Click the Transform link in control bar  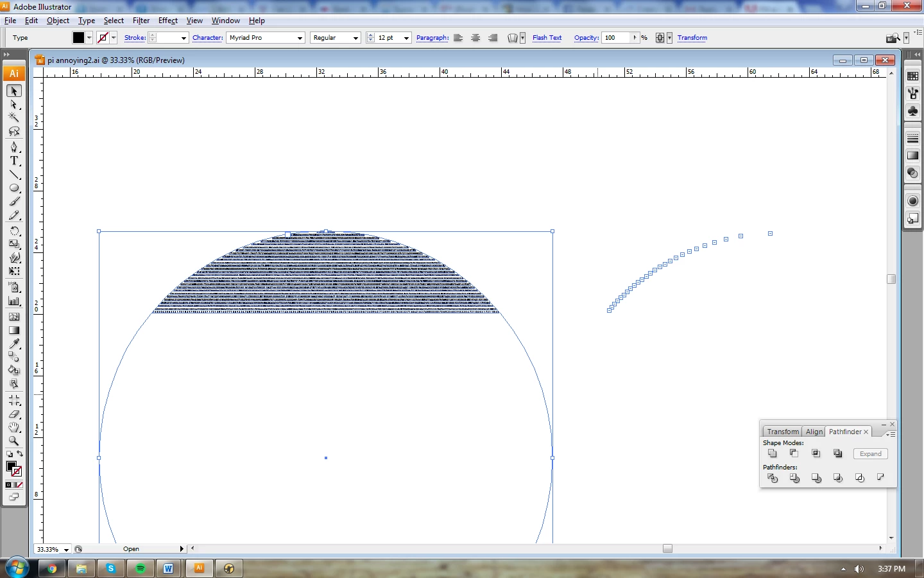[692, 38]
